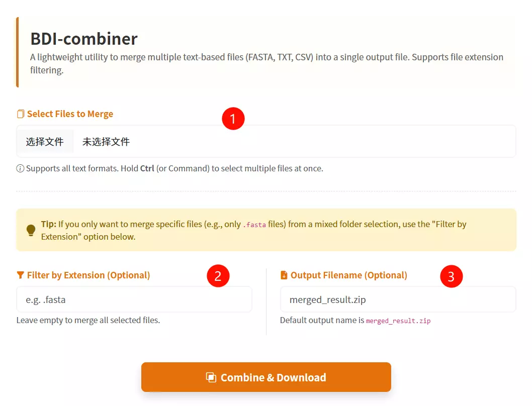Click the clipboard icon beside Select Files to Merge
The height and width of the screenshot is (406, 532).
point(20,114)
